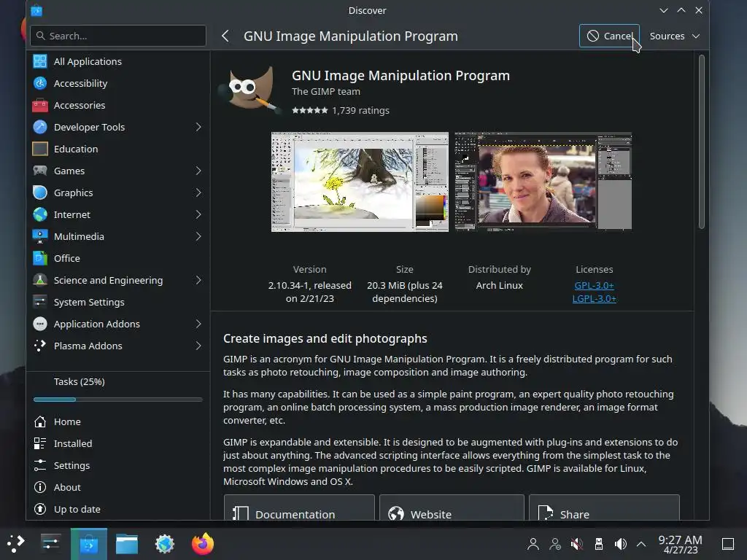Cancel the GIMP installation
Viewport: 747px width, 560px height.
pos(609,36)
